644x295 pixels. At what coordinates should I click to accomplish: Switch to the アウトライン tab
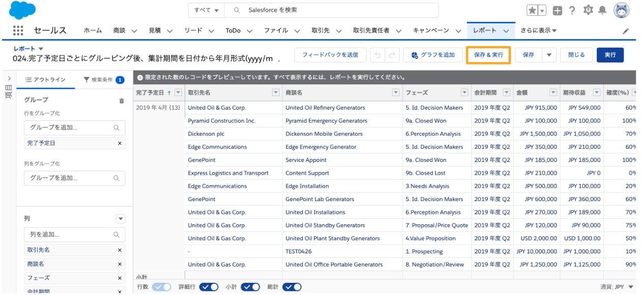tap(46, 80)
